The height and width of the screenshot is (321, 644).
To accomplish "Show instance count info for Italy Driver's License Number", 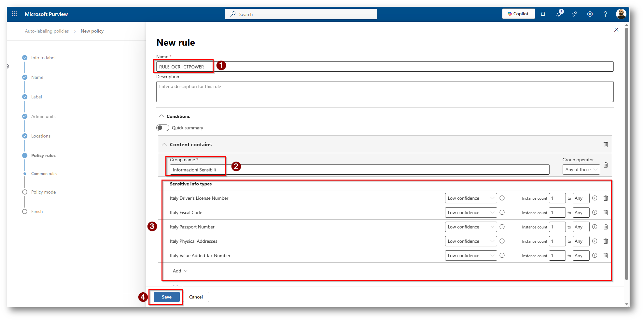I will click(595, 198).
